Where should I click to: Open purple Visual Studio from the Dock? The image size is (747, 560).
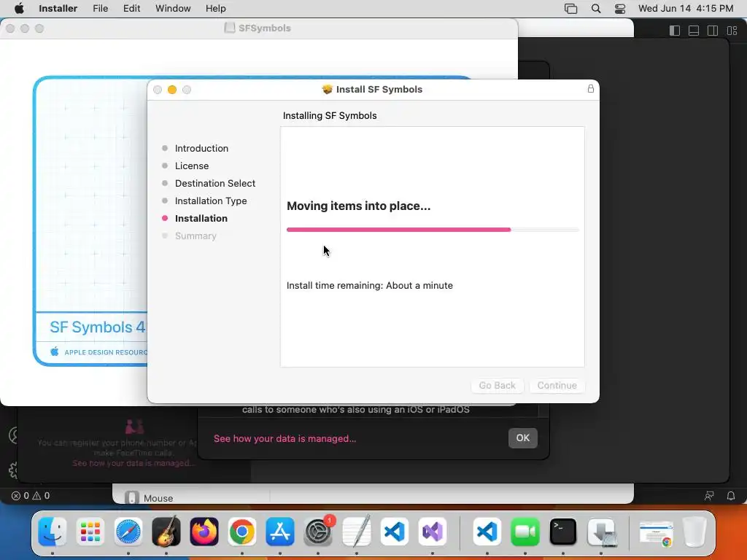433,532
